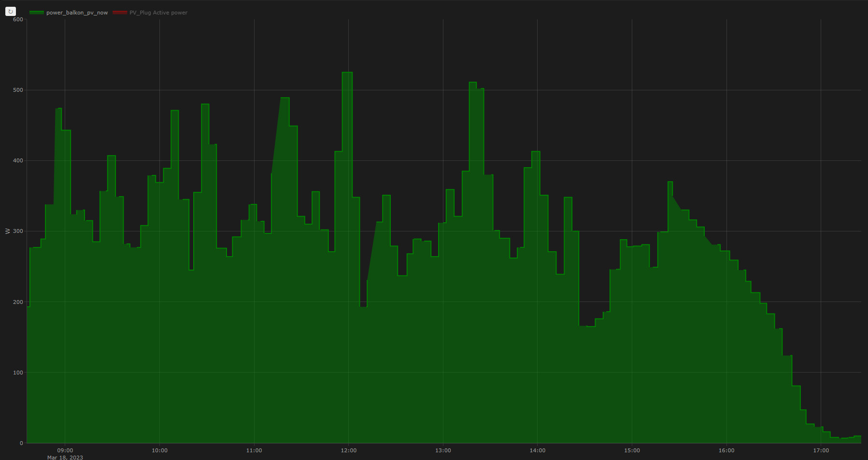Click the 10:00 time axis label
Image resolution: width=868 pixels, height=460 pixels.
point(159,450)
